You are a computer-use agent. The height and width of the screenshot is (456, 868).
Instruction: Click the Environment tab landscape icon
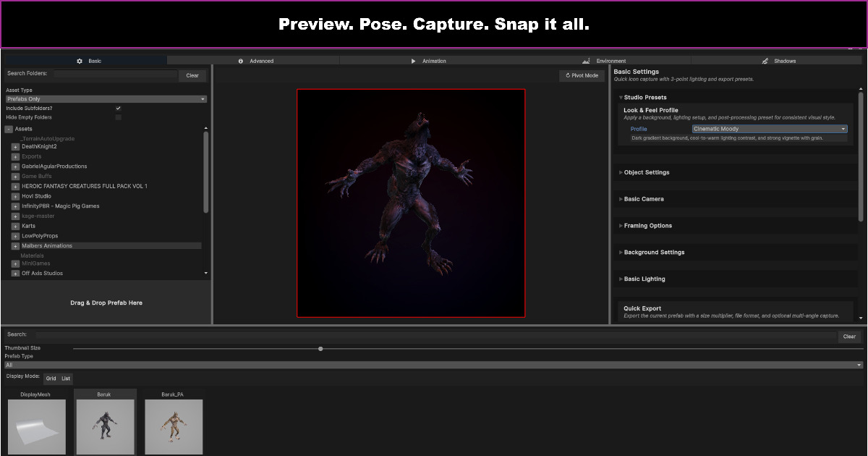[x=586, y=61]
